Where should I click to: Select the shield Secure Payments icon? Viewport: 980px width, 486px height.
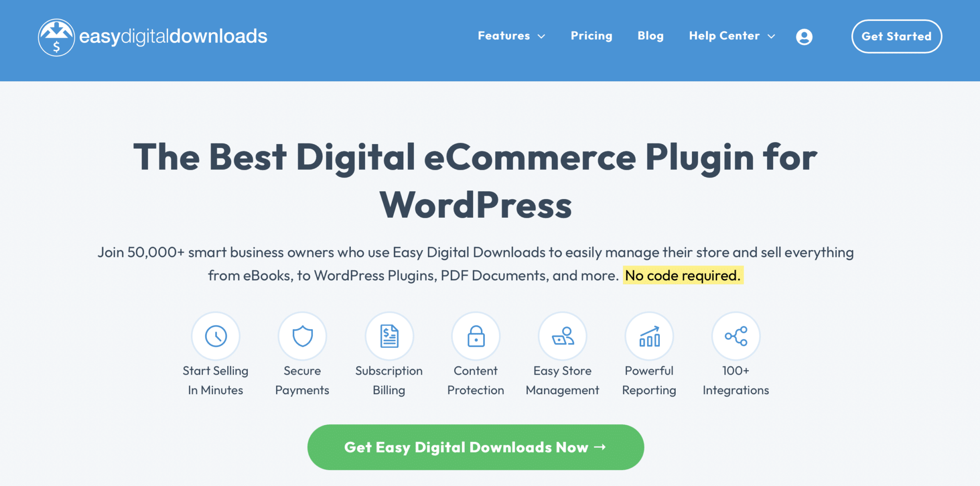[x=302, y=336]
